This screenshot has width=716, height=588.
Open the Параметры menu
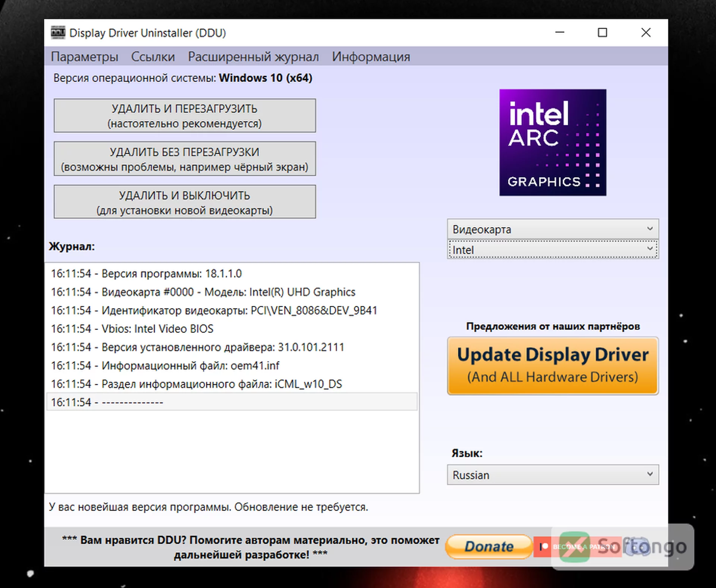85,57
